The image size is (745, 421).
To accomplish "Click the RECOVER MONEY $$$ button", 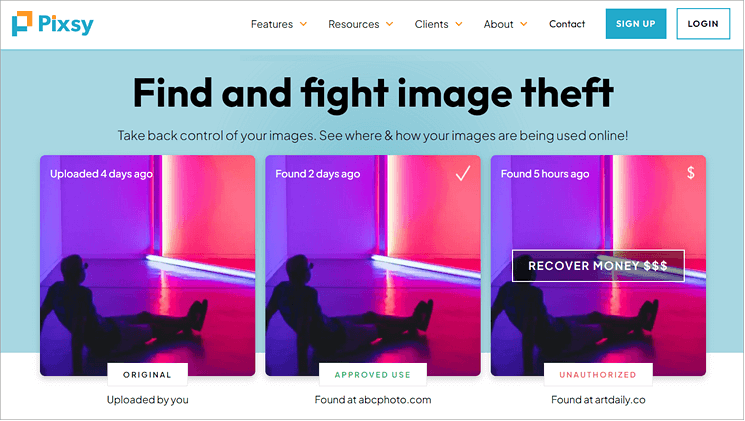I will [x=598, y=266].
